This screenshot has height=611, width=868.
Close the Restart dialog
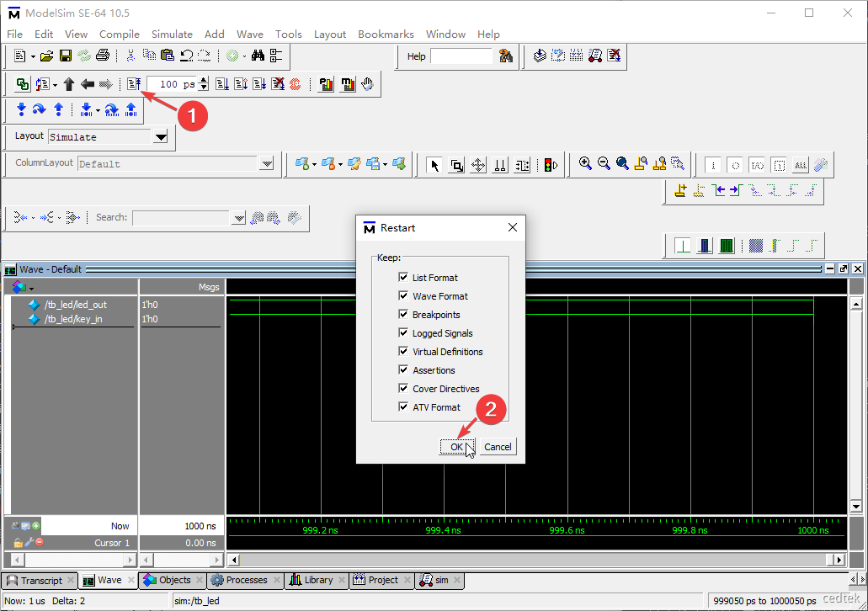pos(513,227)
